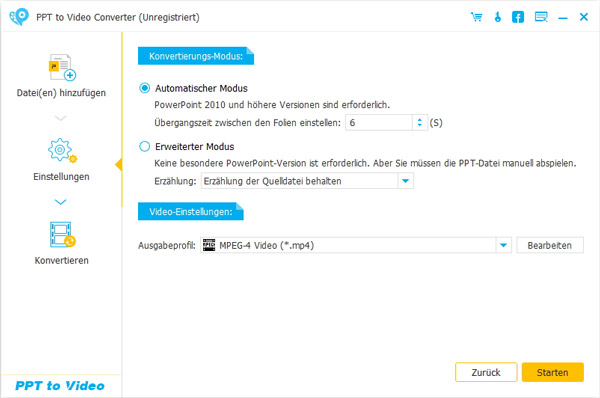This screenshot has width=600, height=398.
Task: Expand the Erzählung dropdown
Action: coord(406,181)
